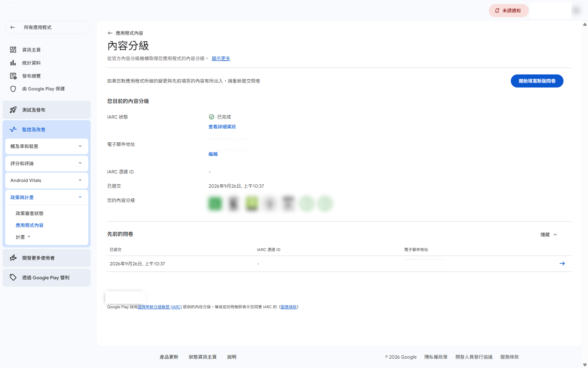Screen dimensions: 588x368
Task: Open the 統計資料 bar chart icon
Action: click(x=13, y=63)
